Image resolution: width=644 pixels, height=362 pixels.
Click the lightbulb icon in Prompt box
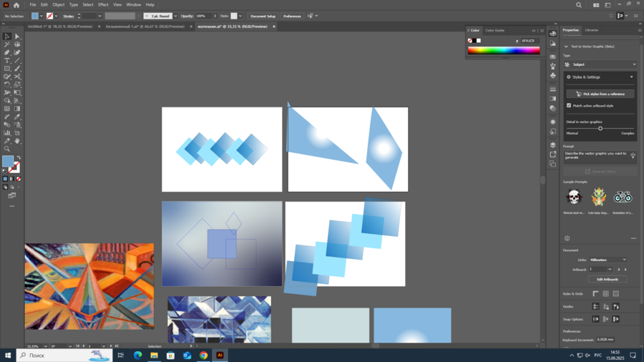pos(633,155)
